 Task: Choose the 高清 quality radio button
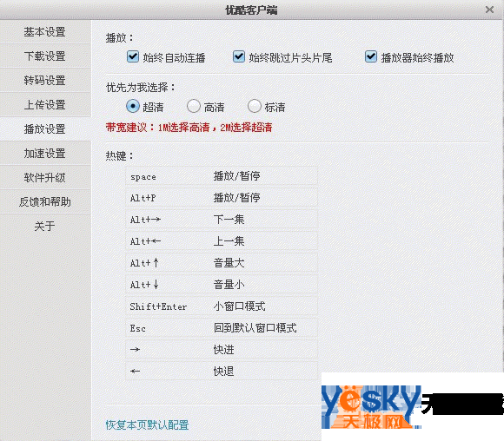(x=194, y=106)
